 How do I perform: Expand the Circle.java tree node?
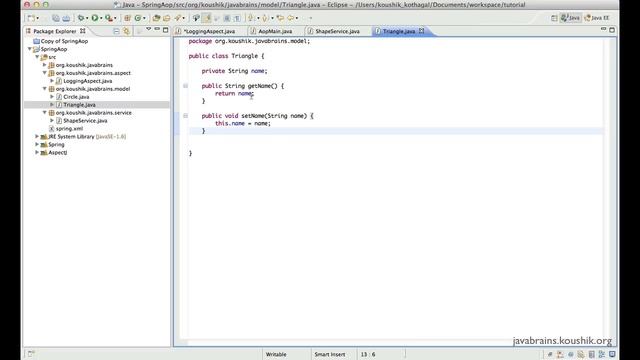pyautogui.click(x=52, y=97)
